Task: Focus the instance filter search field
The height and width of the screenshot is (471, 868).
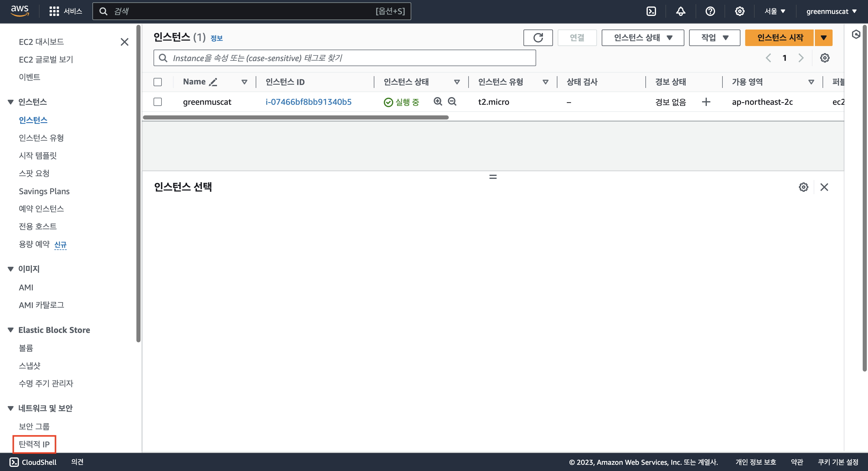Action: pyautogui.click(x=344, y=58)
